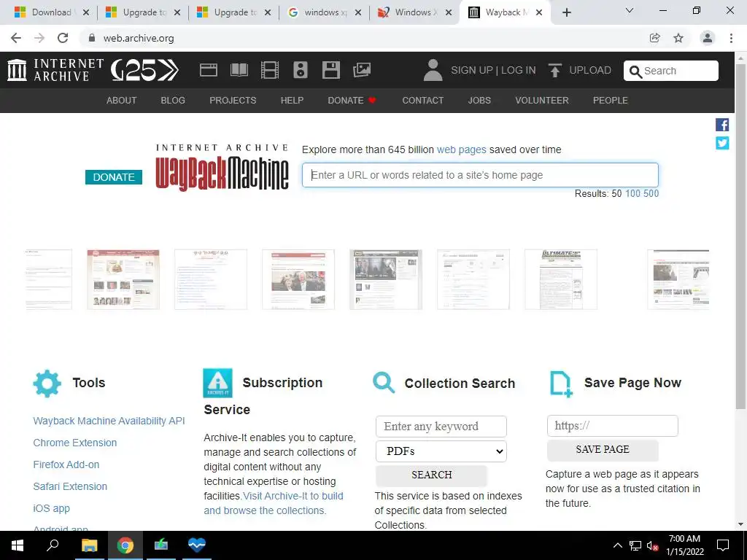Click the SIGN UP link
Image resolution: width=747 pixels, height=560 pixels.
[472, 71]
